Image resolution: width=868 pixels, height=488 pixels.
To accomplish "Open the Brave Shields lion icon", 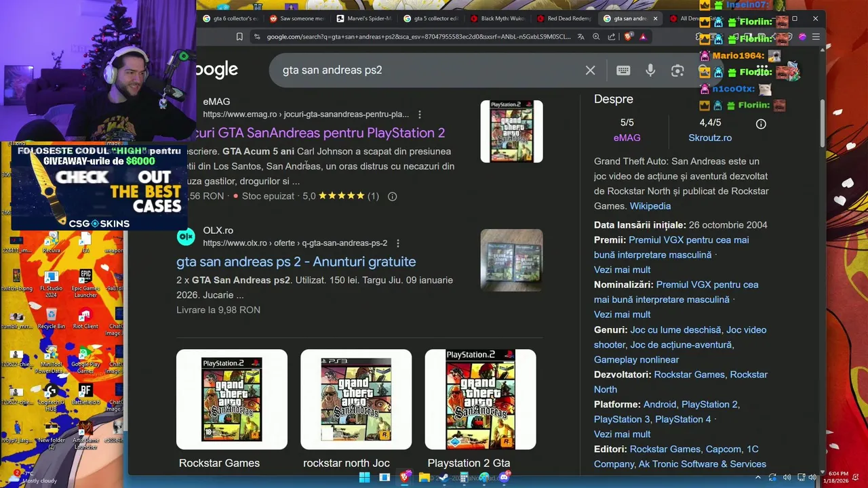I will pos(628,37).
